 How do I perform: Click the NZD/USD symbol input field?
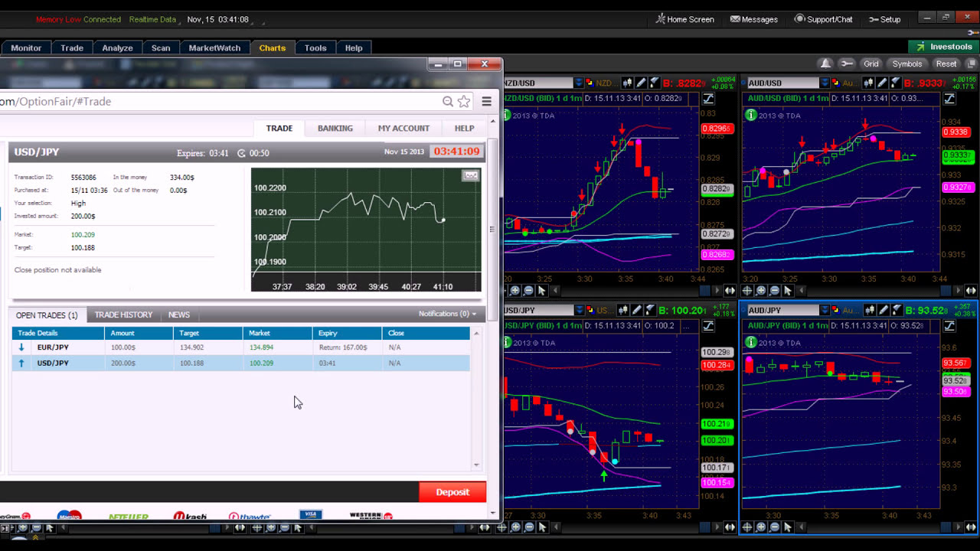pos(539,83)
